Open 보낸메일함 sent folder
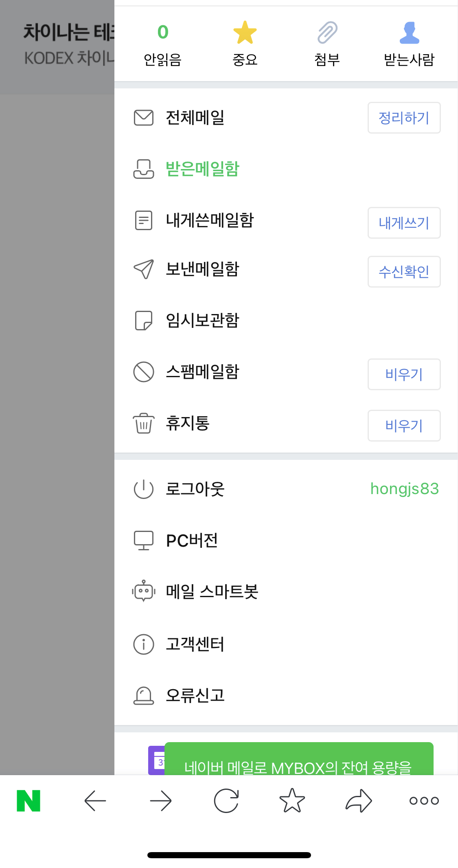The width and height of the screenshot is (458, 868). pos(202,269)
